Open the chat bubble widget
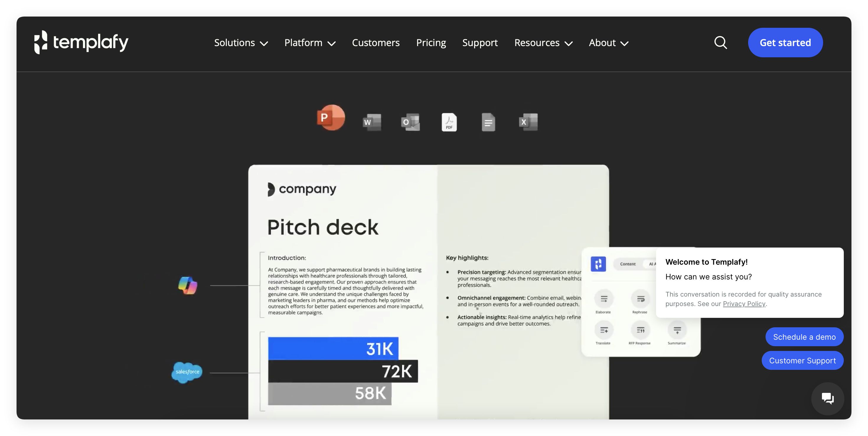Image resolution: width=868 pixels, height=436 pixels. pyautogui.click(x=827, y=398)
